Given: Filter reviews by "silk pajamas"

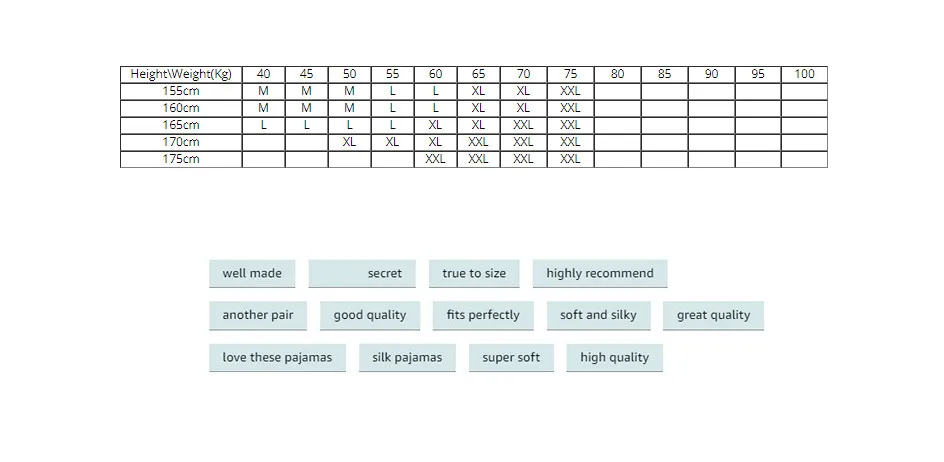Looking at the screenshot, I should tap(407, 358).
